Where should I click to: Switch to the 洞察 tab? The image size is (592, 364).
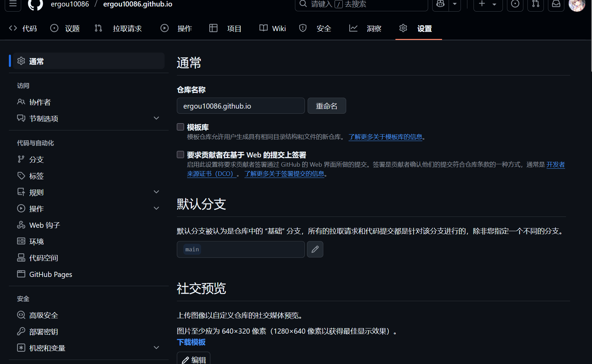pyautogui.click(x=365, y=28)
